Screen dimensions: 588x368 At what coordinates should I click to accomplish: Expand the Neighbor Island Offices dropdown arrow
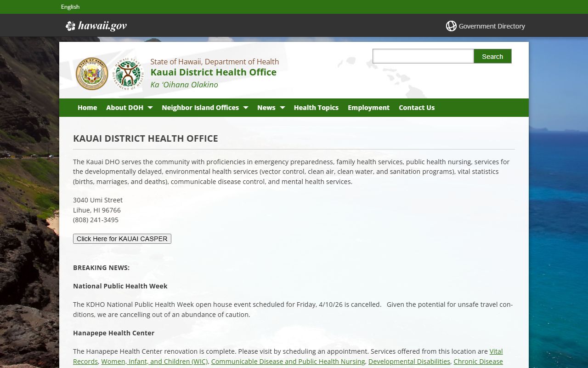click(245, 108)
